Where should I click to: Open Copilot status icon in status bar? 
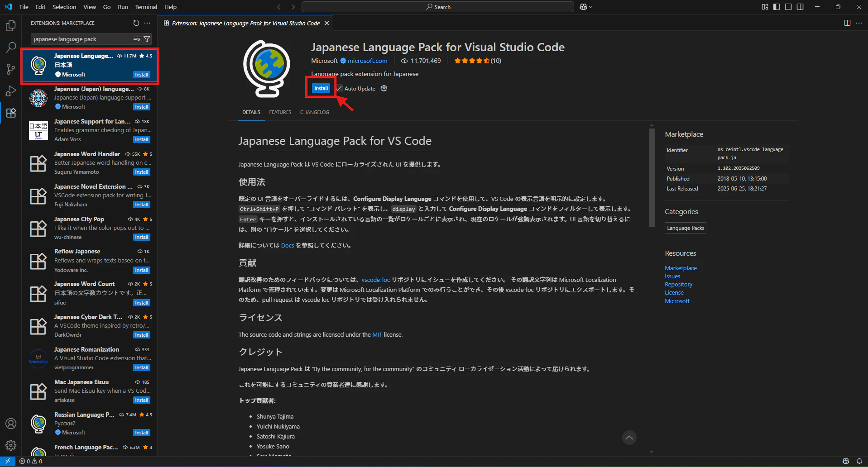point(846,461)
